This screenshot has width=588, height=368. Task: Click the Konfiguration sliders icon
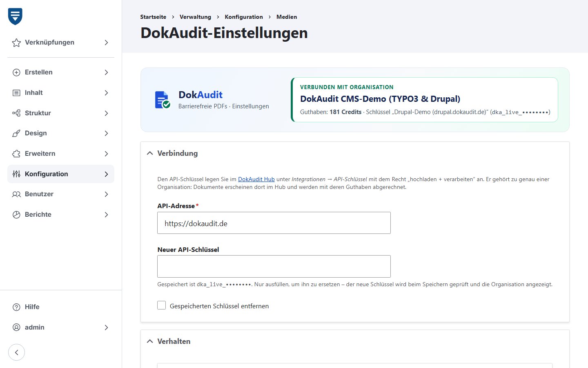[16, 174]
